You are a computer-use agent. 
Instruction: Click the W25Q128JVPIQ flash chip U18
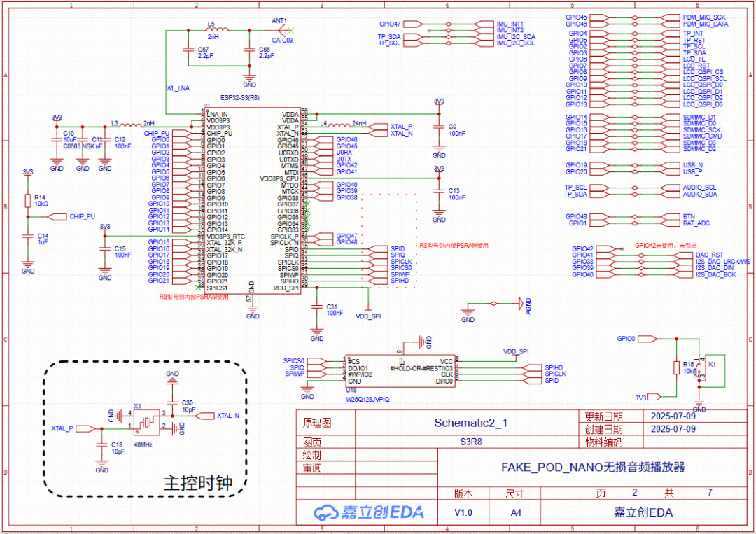(x=400, y=370)
